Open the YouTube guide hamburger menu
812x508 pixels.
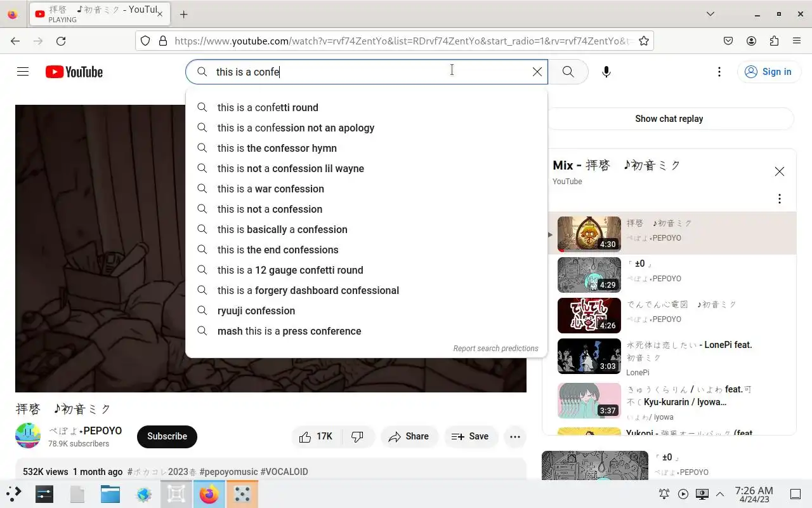point(23,72)
